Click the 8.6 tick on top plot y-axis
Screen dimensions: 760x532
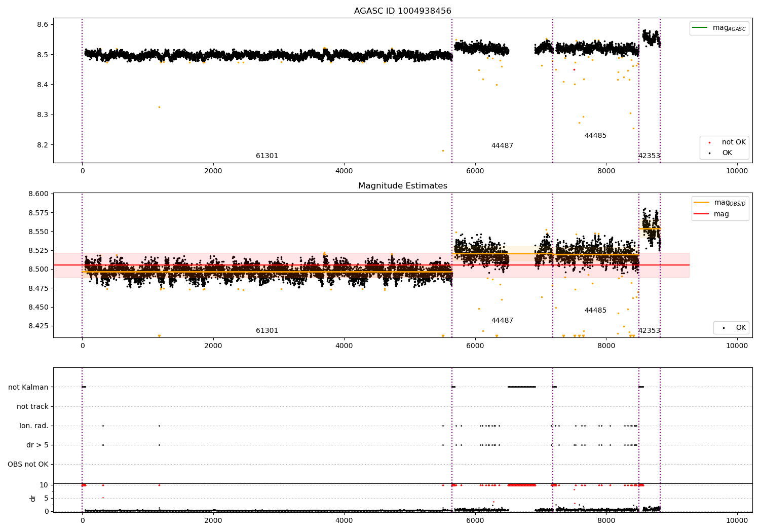[43, 25]
